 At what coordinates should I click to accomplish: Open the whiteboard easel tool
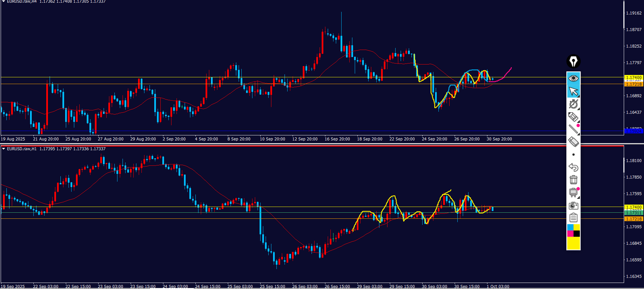[573, 192]
